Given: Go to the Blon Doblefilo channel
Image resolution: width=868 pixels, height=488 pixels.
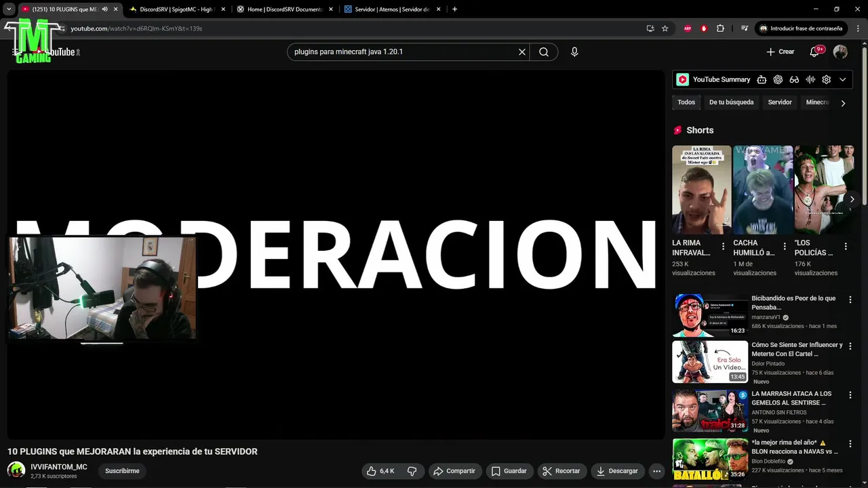Looking at the screenshot, I should click(x=768, y=462).
